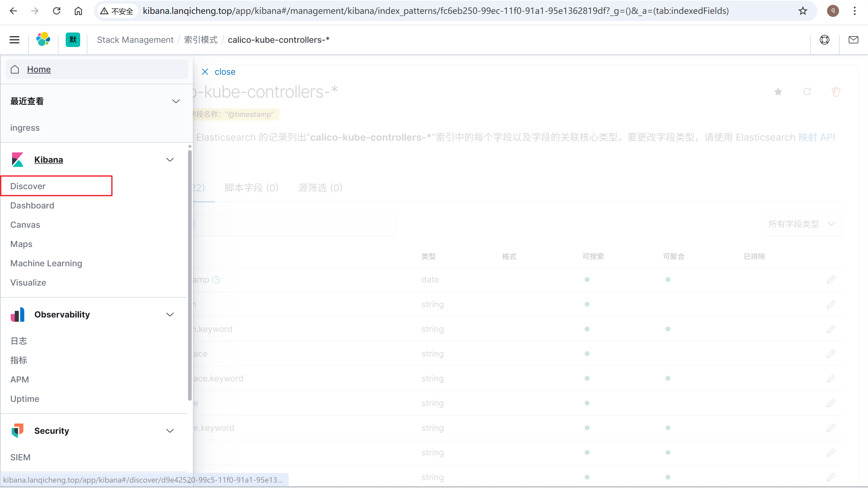Screen dimensions: 868x488
Task: Open the default space selector badge
Action: (x=73, y=40)
